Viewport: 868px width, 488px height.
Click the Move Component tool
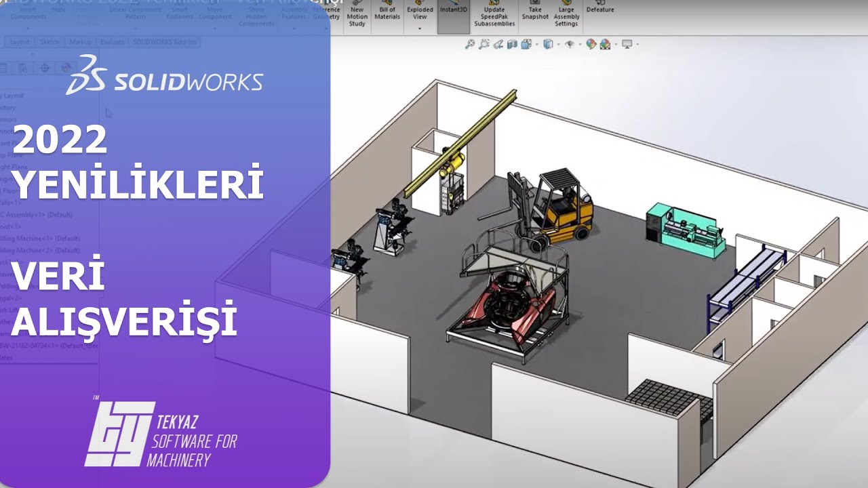tap(215, 12)
